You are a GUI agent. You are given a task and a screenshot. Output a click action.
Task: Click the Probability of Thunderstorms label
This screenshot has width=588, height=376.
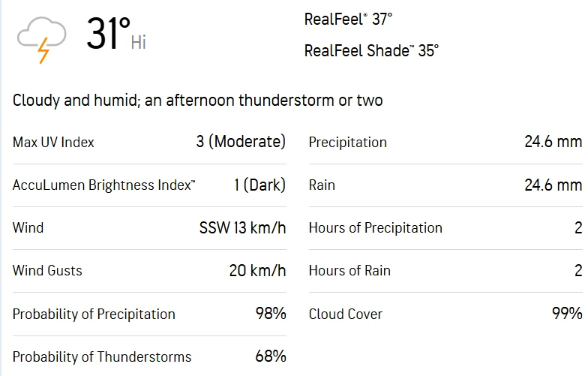[x=102, y=356]
